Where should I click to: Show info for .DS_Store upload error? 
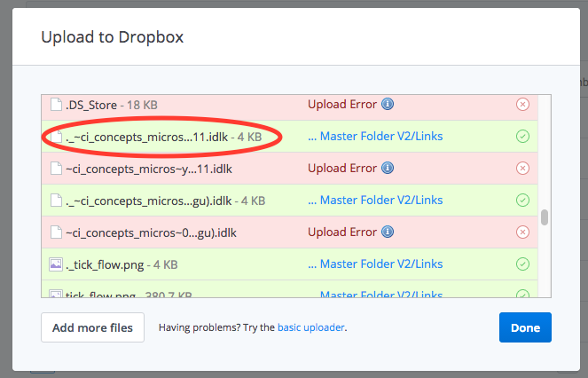pos(388,104)
